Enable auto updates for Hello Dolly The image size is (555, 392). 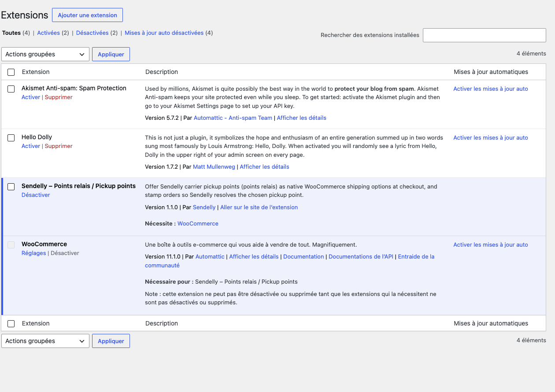[491, 137]
